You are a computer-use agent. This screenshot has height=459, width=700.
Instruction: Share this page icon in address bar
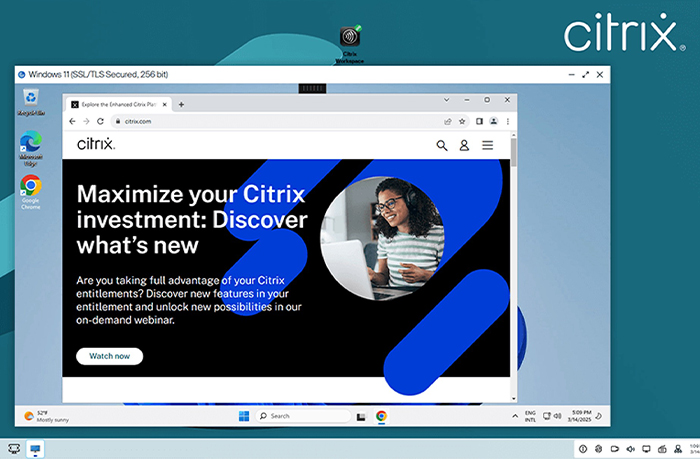click(448, 121)
